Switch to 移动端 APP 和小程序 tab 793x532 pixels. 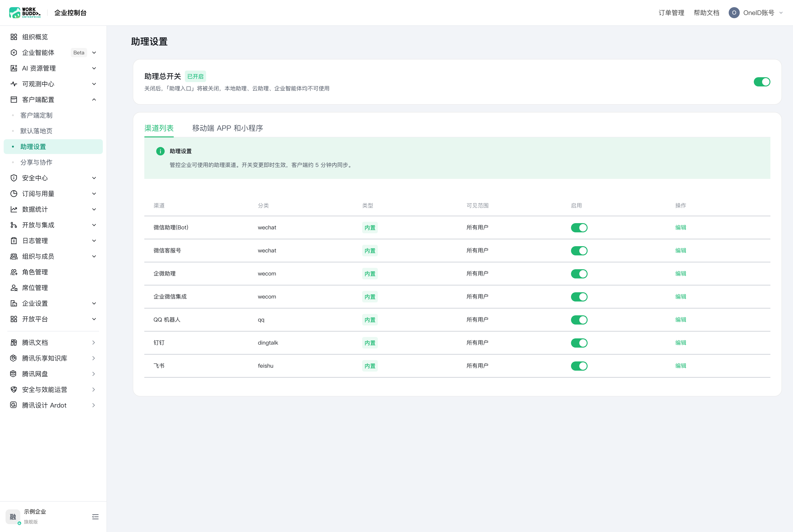click(227, 128)
